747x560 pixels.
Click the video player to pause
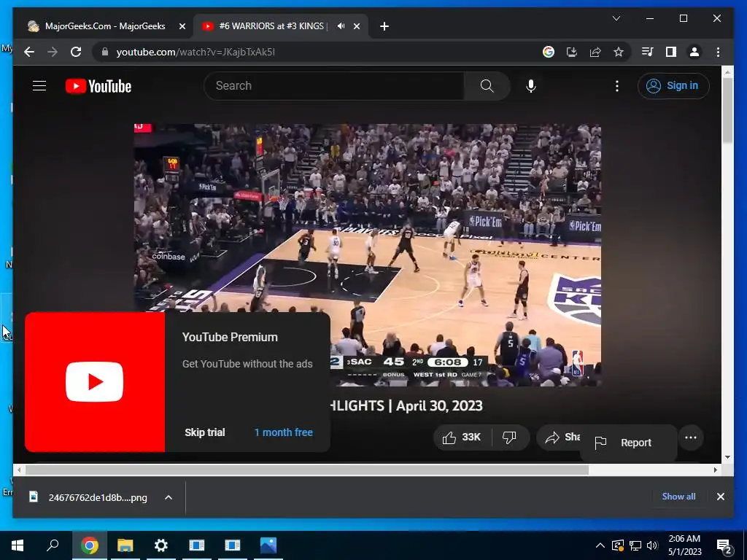[x=368, y=255]
